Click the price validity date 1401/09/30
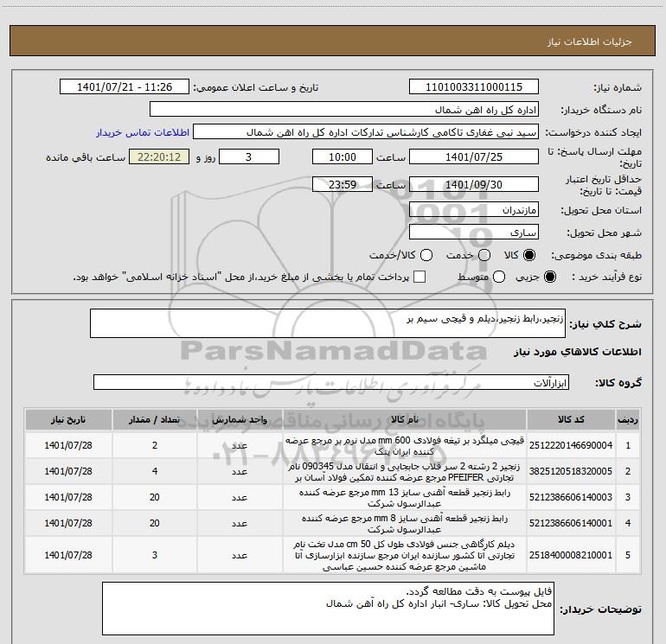Screen dimensions: 666x644 474,184
